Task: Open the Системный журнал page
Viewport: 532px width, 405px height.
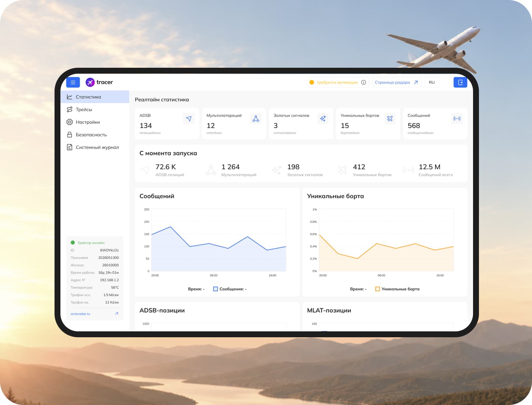Action: 95,147
